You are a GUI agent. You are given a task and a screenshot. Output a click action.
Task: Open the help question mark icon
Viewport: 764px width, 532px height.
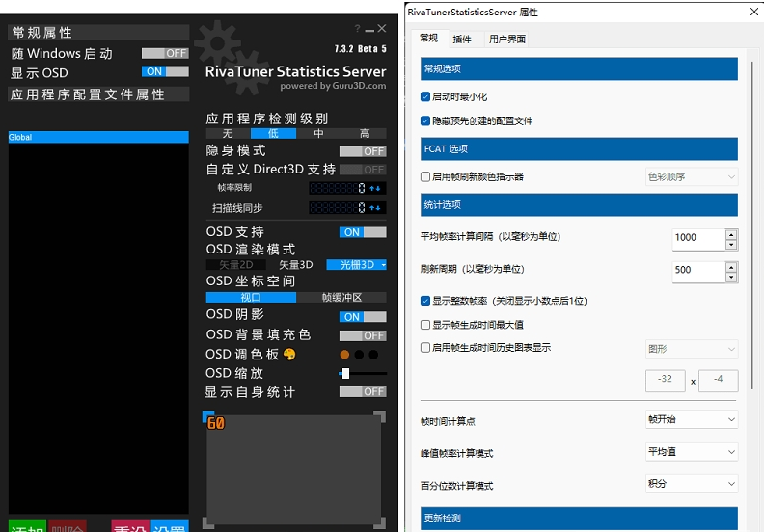click(357, 29)
